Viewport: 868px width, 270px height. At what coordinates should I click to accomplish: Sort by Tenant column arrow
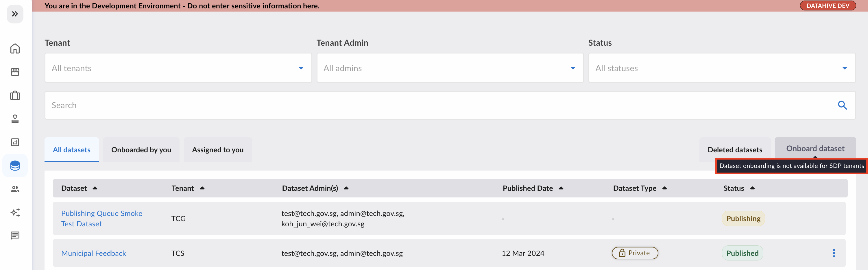(x=202, y=188)
